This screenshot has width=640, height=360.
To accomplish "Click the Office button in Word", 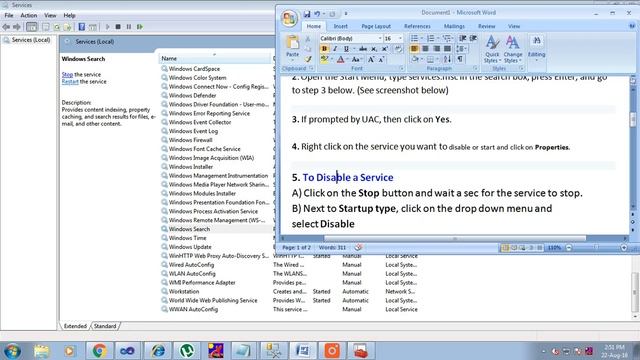I will coord(289,18).
